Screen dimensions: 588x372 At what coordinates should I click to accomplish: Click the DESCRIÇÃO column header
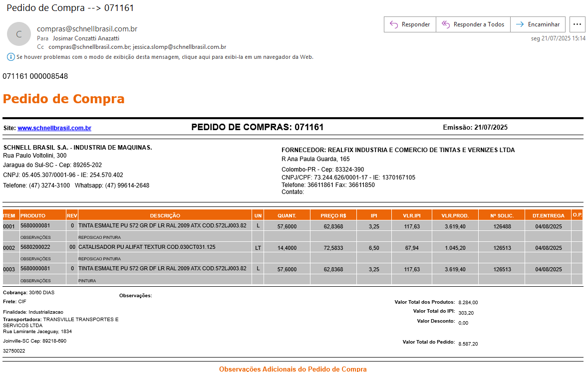click(x=165, y=215)
